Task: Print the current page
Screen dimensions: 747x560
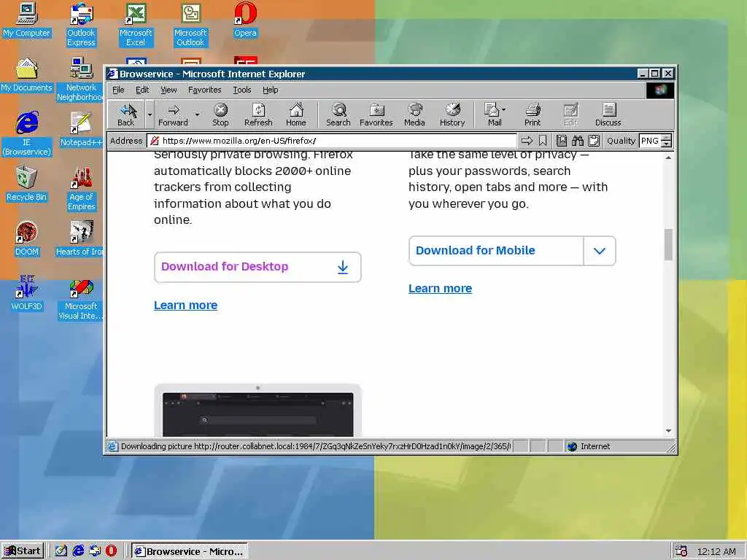Action: [533, 114]
